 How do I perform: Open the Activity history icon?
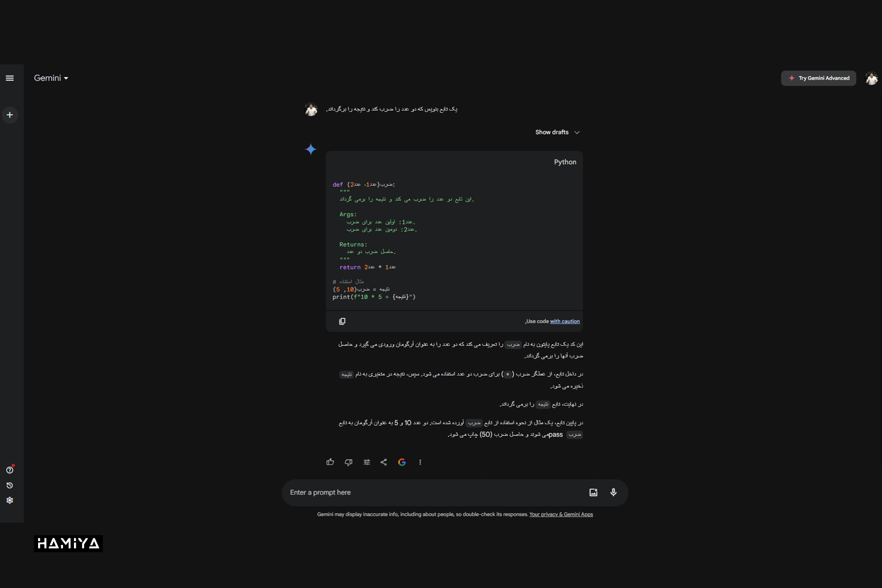tap(10, 486)
